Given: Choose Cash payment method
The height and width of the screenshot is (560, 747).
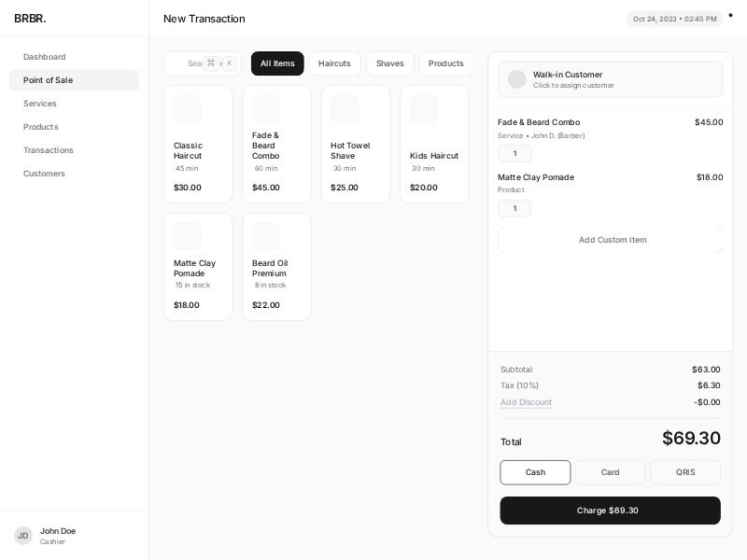Looking at the screenshot, I should coord(535,472).
